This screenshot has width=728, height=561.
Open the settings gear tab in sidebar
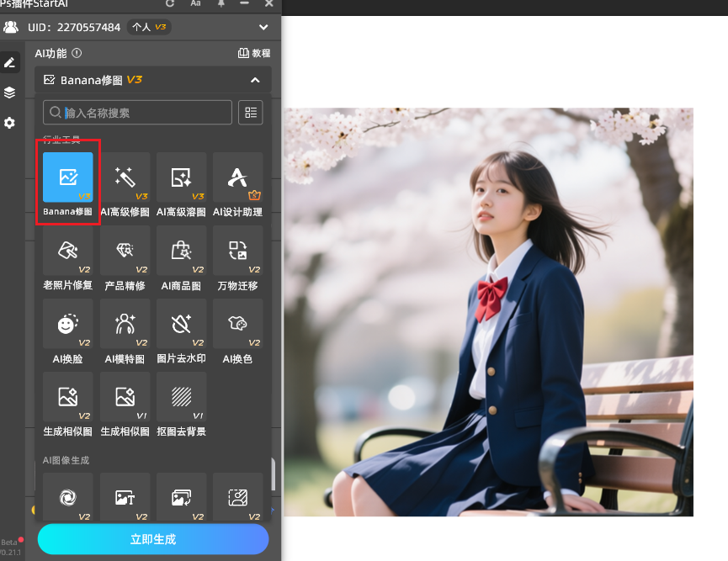(10, 123)
